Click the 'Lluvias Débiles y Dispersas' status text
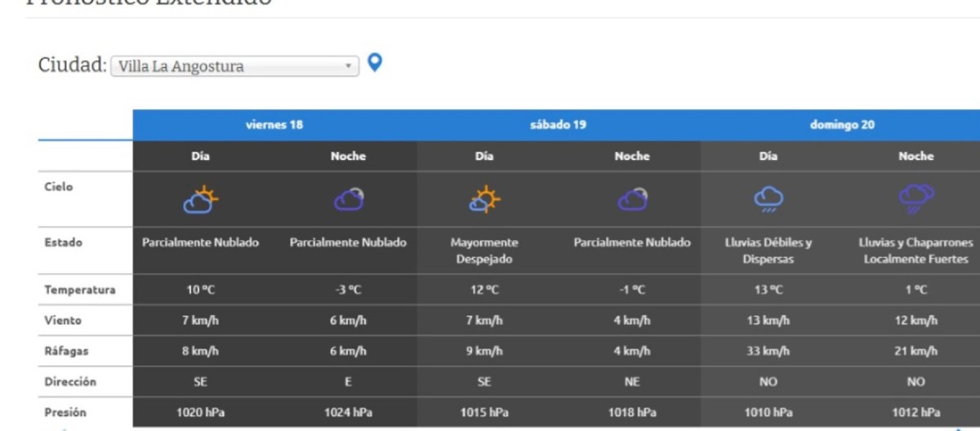 tap(768, 251)
